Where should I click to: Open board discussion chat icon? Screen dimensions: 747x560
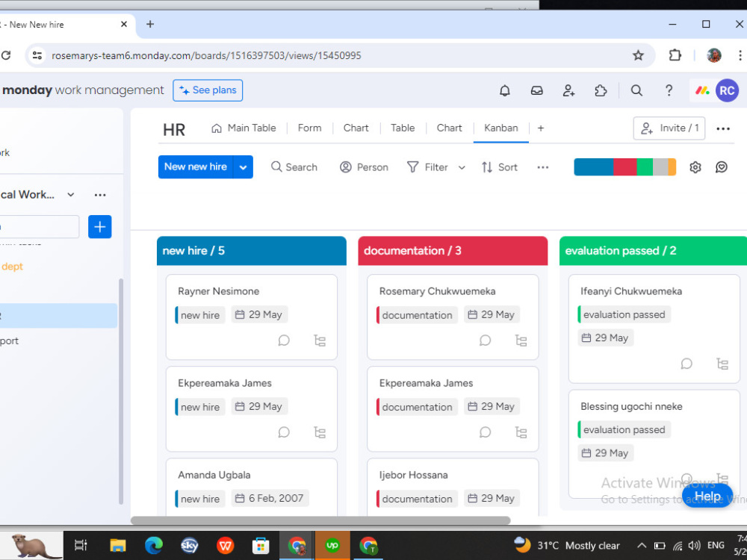click(x=722, y=167)
